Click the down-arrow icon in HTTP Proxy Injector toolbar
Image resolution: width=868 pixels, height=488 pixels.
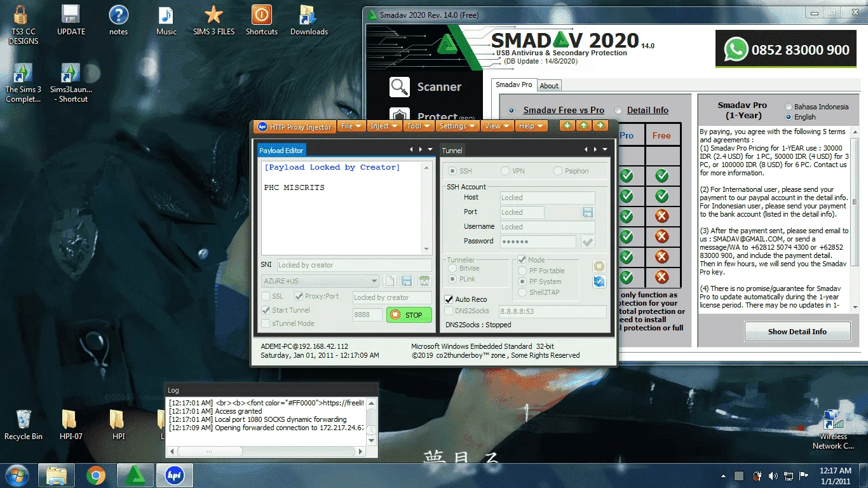pos(567,126)
